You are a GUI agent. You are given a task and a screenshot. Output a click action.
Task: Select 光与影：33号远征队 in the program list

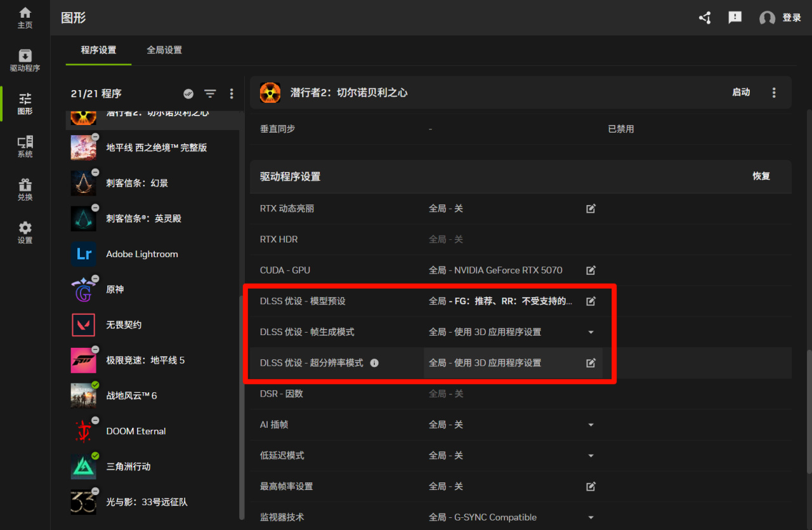(154, 502)
